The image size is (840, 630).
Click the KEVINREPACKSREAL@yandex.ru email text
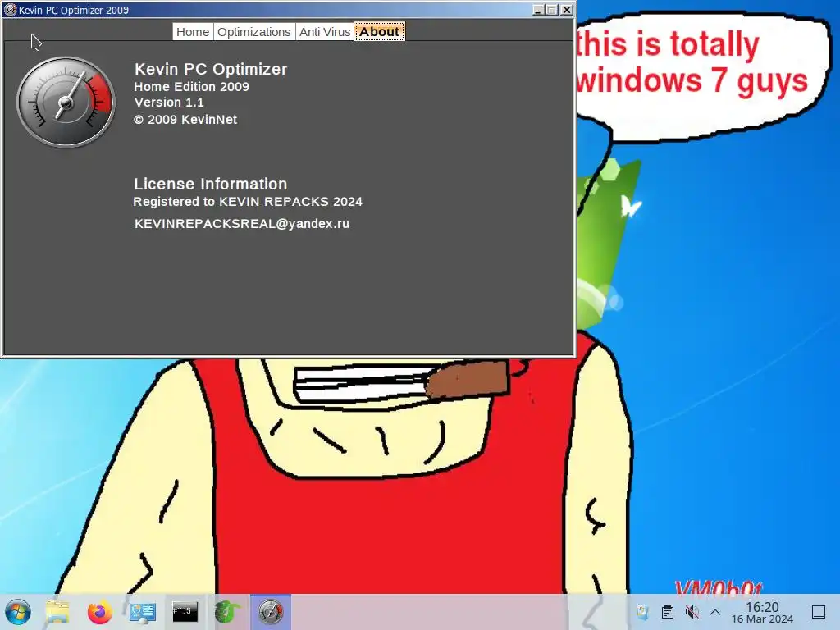pyautogui.click(x=242, y=223)
